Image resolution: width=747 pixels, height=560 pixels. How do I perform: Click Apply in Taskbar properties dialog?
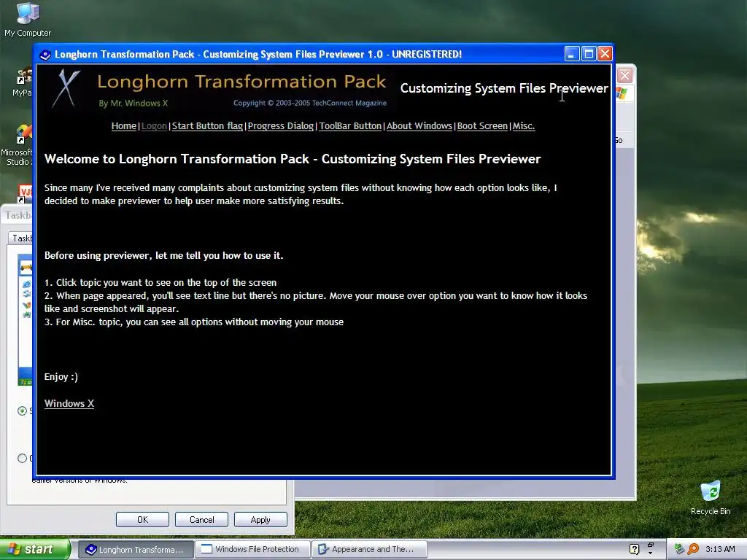pos(260,519)
